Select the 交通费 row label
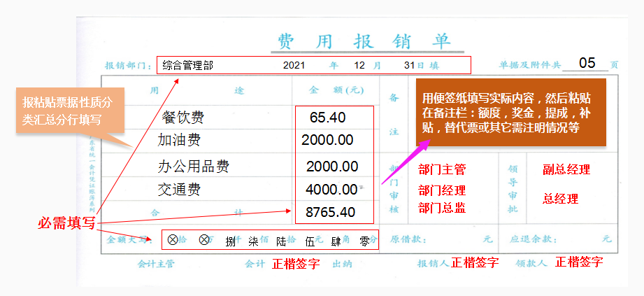 179,190
